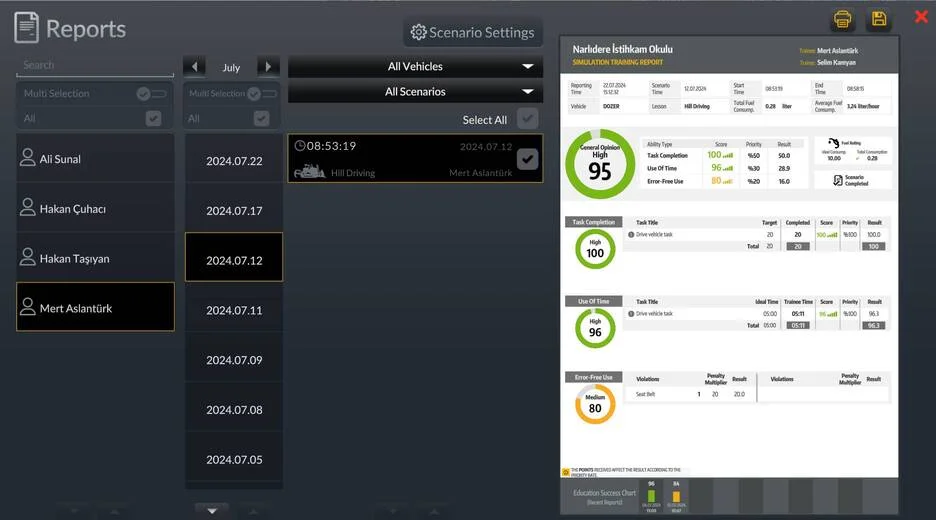Screen dimensions: 936x520
Task: Click the Reports document icon in header
Action: (27, 28)
